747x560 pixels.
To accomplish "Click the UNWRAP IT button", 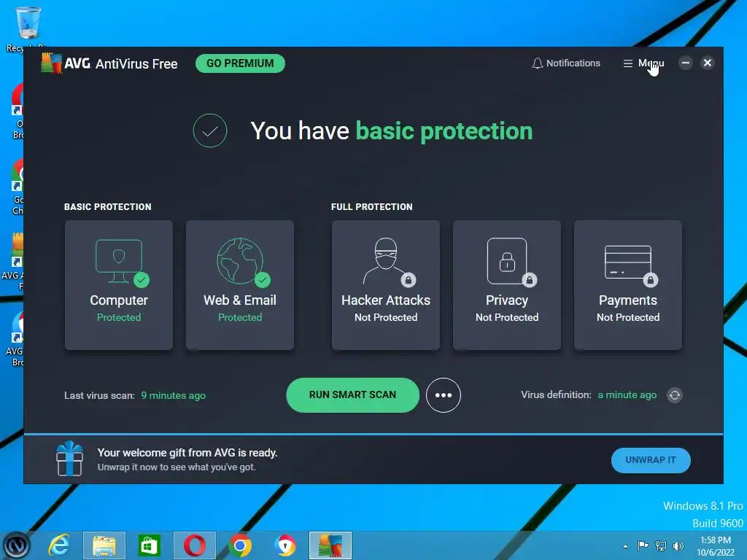I will point(650,460).
